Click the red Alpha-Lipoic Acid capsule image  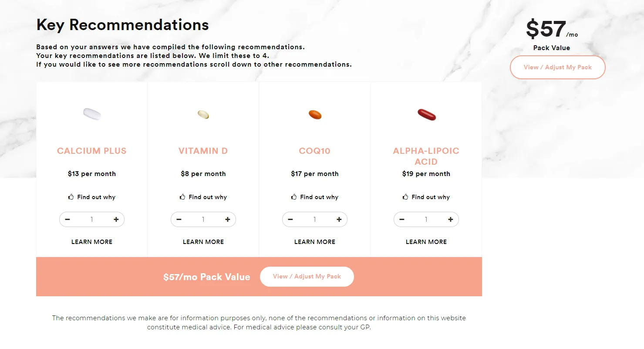click(x=427, y=115)
